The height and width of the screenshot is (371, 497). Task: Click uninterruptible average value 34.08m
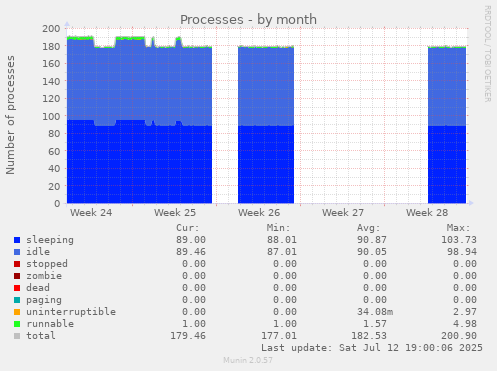point(375,312)
